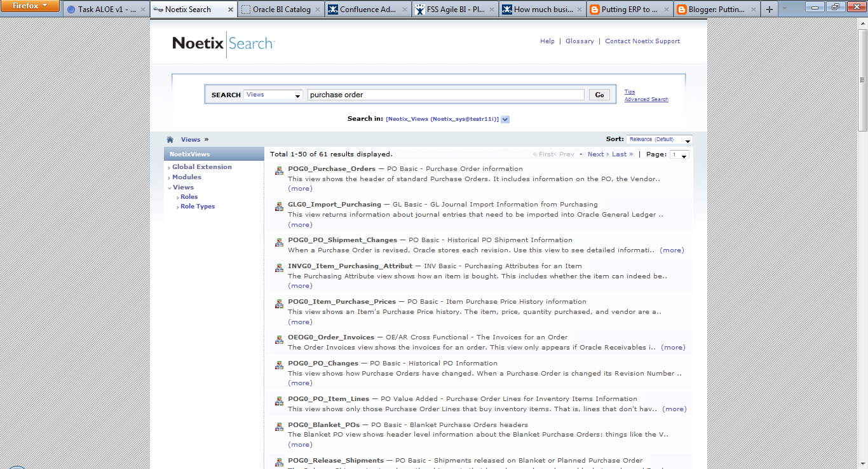Switch to the How much busi... tab
Screen dimensions: 868x469
pos(542,10)
